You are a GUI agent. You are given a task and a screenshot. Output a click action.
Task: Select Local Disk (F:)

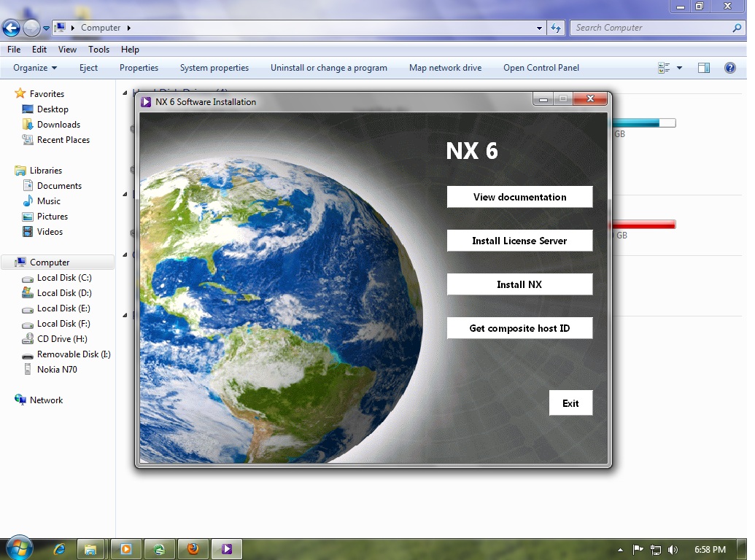tap(63, 324)
